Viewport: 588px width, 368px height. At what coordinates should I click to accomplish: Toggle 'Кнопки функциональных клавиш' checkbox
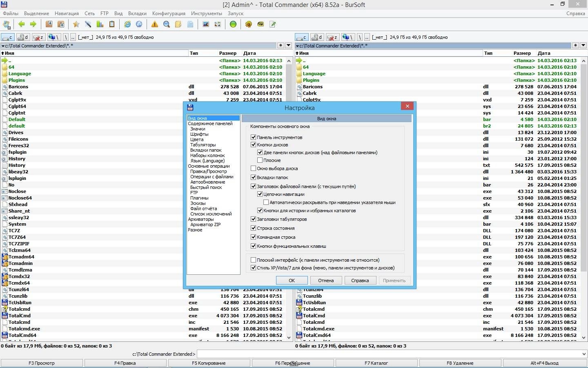coord(253,246)
